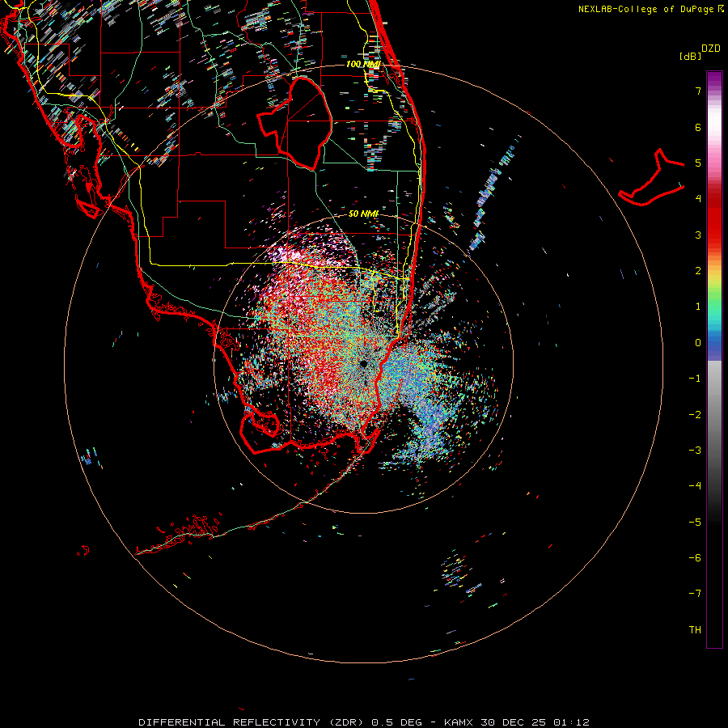Click the 50 NMI range ring label
The height and width of the screenshot is (728, 728).
363,214
